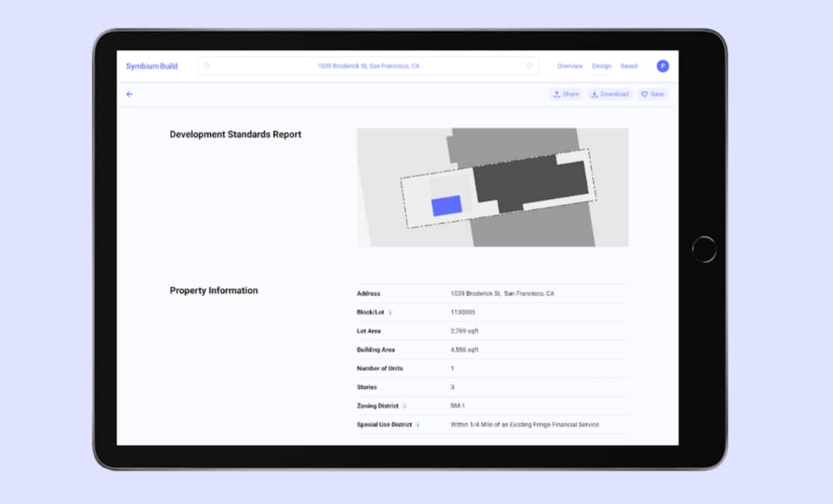Click the Zoning District info icon
The width and height of the screenshot is (833, 504).
click(x=405, y=406)
